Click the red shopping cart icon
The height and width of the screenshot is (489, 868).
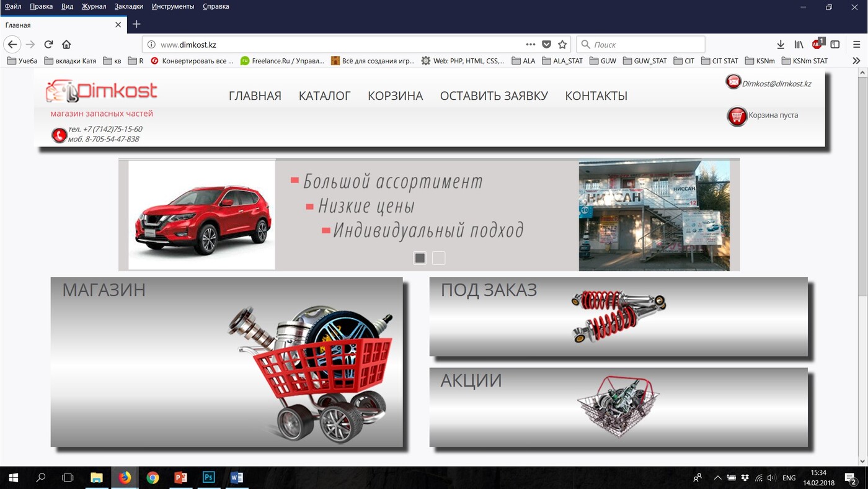click(737, 116)
